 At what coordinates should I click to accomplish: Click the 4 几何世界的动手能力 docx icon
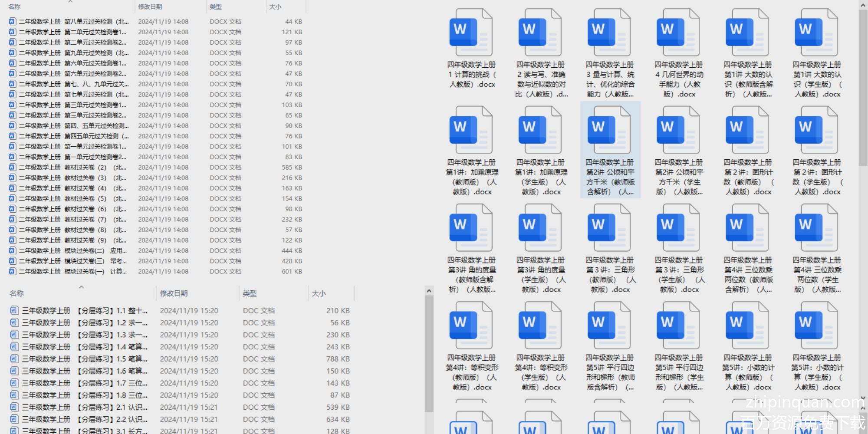tap(678, 33)
